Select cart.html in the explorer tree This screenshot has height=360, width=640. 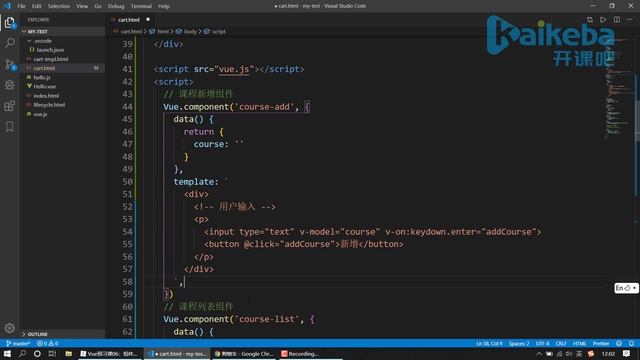coord(62,68)
